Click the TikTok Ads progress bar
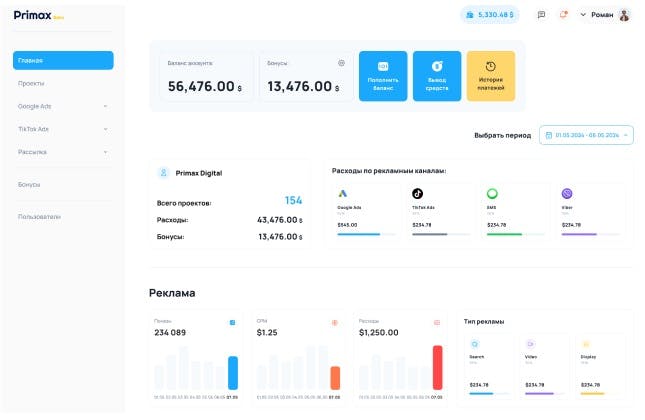The width and height of the screenshot is (645, 420). pos(441,234)
